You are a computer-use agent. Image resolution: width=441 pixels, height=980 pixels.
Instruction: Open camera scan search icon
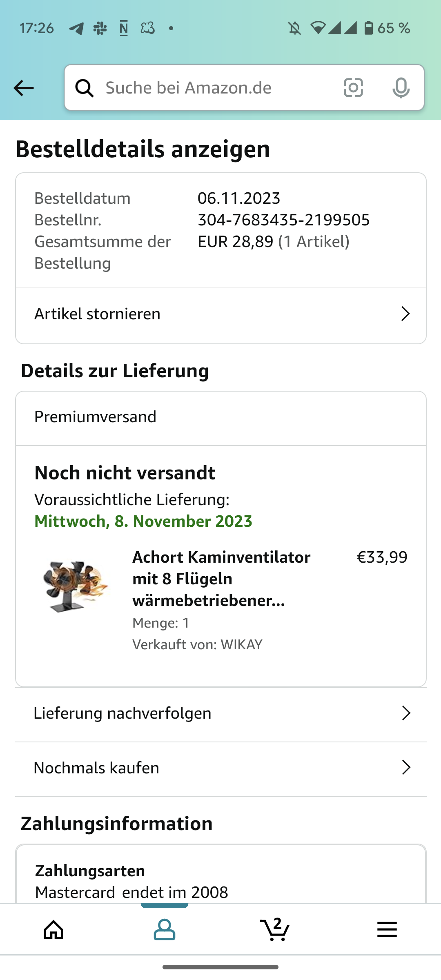[x=353, y=88]
